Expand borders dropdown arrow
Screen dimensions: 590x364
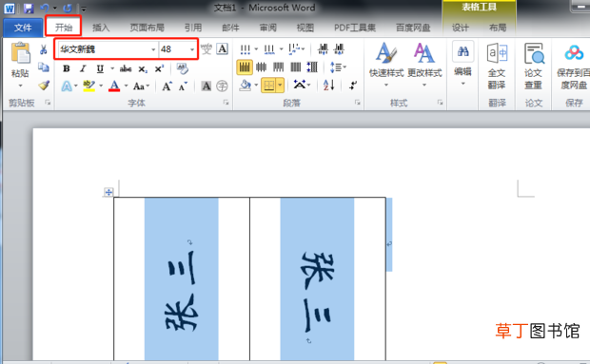280,86
